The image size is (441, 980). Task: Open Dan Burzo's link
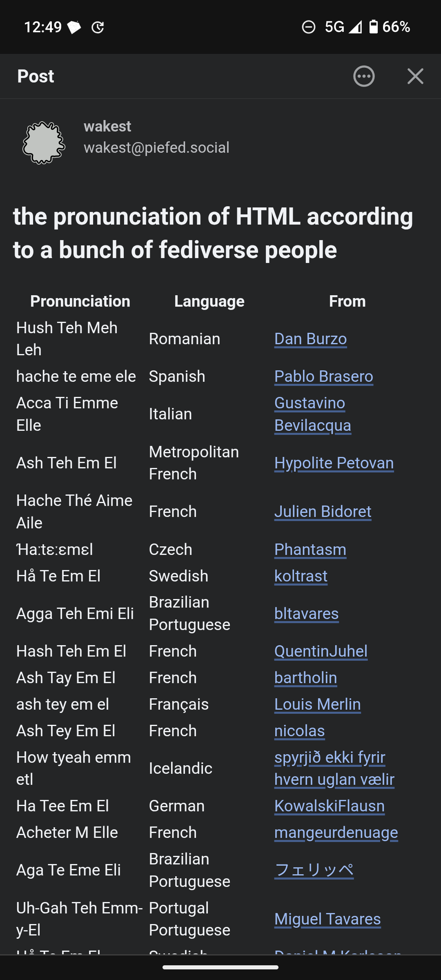(x=311, y=339)
